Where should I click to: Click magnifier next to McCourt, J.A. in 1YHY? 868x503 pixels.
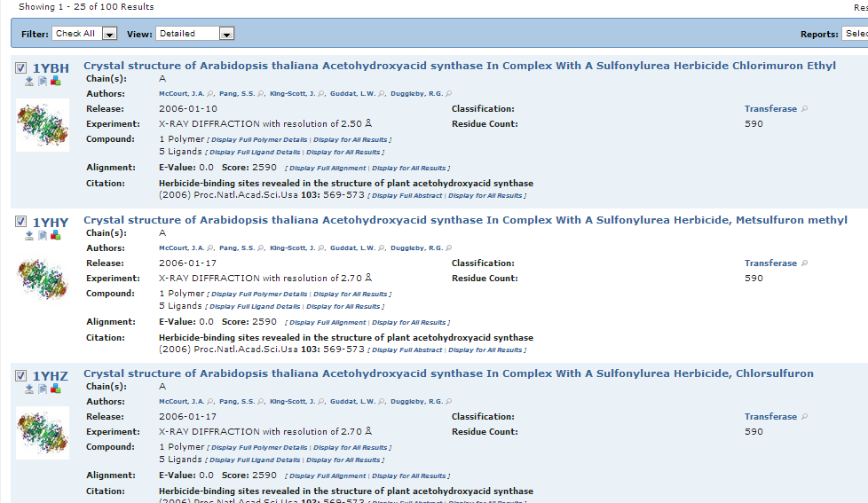[209, 248]
